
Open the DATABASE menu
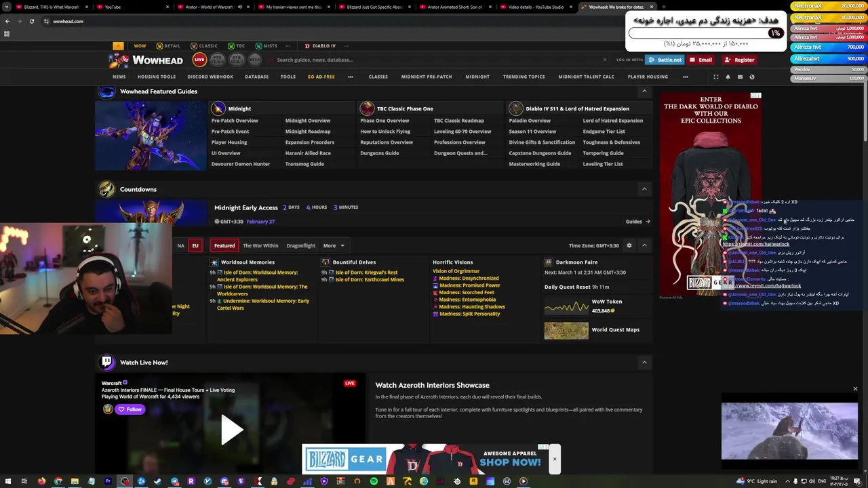click(256, 77)
